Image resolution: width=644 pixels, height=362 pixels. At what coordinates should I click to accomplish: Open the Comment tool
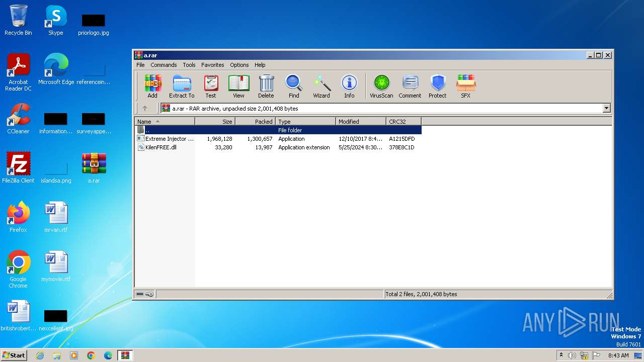(x=410, y=86)
